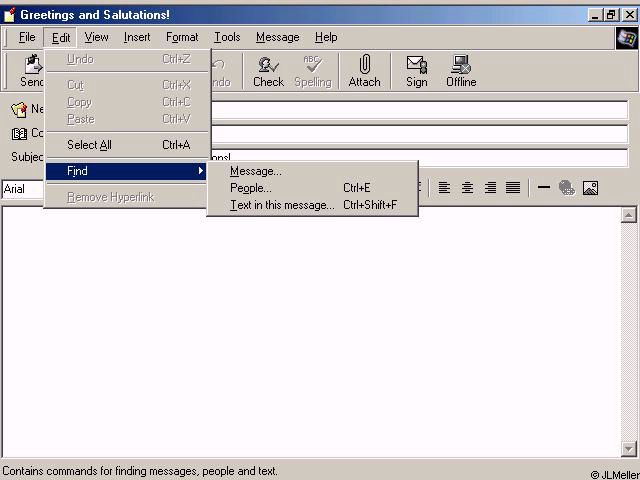
Task: Click into the Cc recipient field
Action: (419, 134)
